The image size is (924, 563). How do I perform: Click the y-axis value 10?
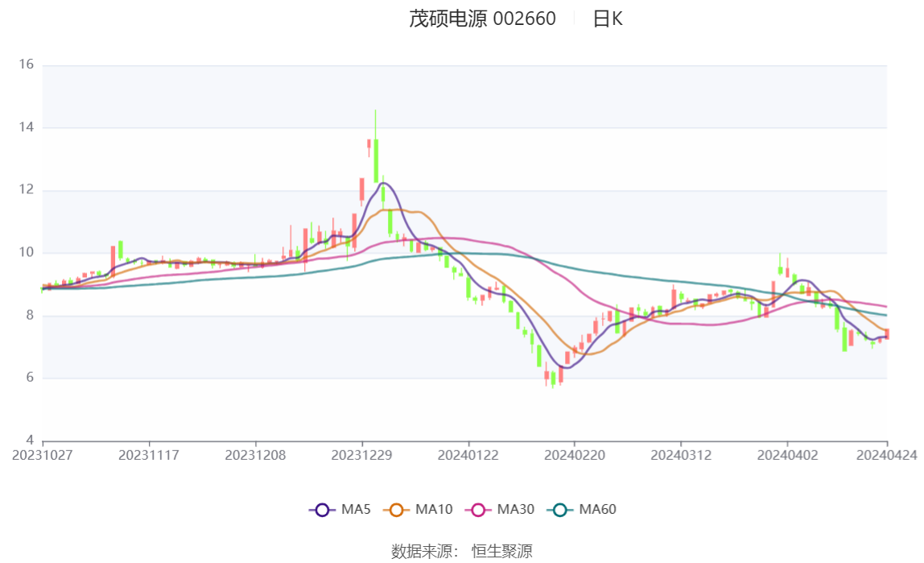pyautogui.click(x=26, y=252)
